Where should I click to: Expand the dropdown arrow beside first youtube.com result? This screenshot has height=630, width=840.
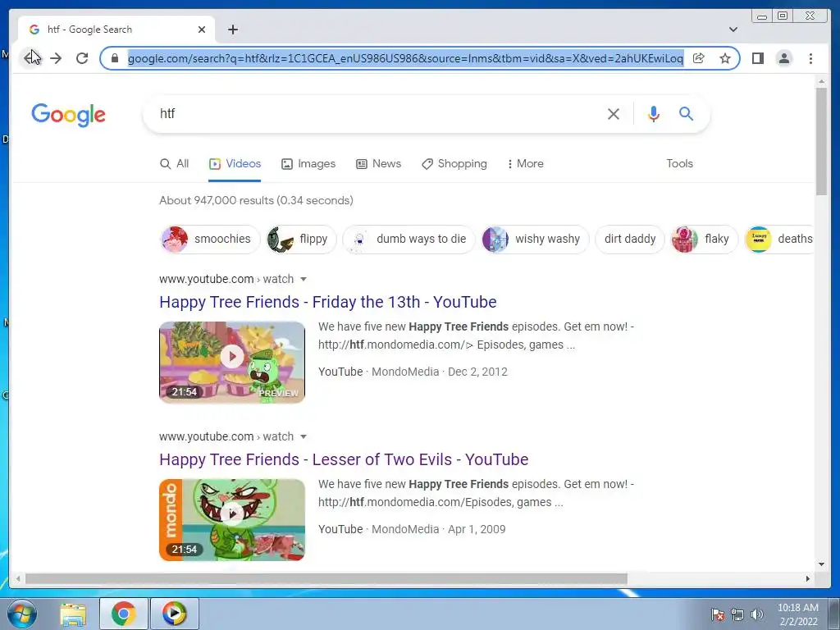click(304, 279)
